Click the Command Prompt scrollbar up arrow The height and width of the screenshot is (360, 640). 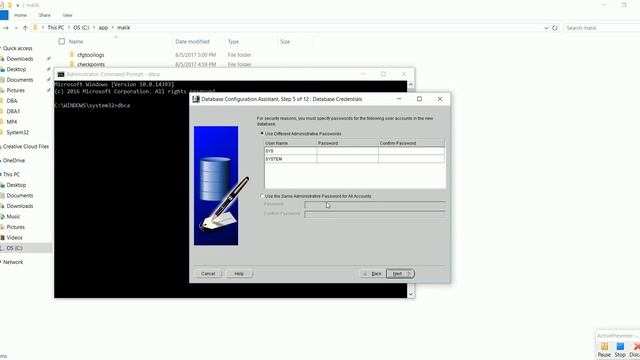411,84
